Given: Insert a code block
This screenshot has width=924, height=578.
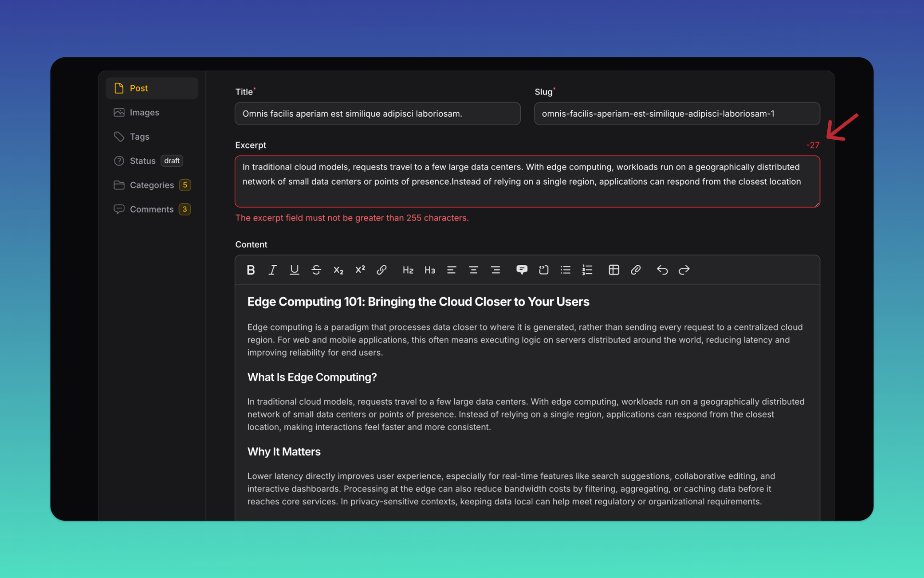Looking at the screenshot, I should pyautogui.click(x=543, y=270).
